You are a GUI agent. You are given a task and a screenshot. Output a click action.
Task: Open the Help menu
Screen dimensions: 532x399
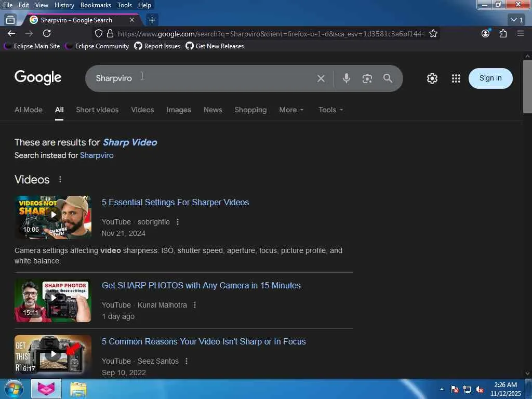(x=144, y=5)
